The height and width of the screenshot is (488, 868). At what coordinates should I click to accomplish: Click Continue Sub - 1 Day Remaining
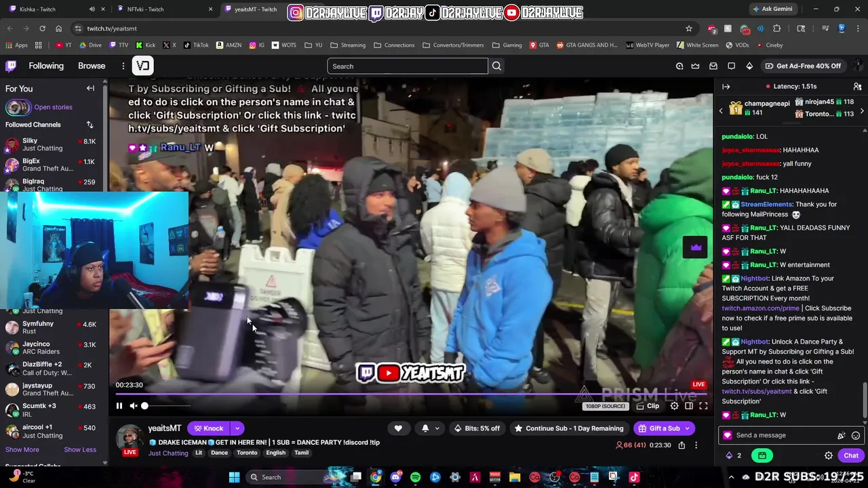[568, 428]
